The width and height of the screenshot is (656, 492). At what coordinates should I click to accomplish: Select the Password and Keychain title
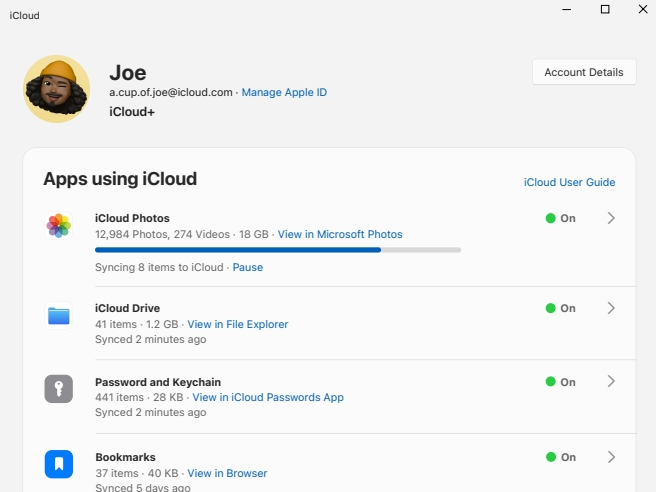click(158, 382)
